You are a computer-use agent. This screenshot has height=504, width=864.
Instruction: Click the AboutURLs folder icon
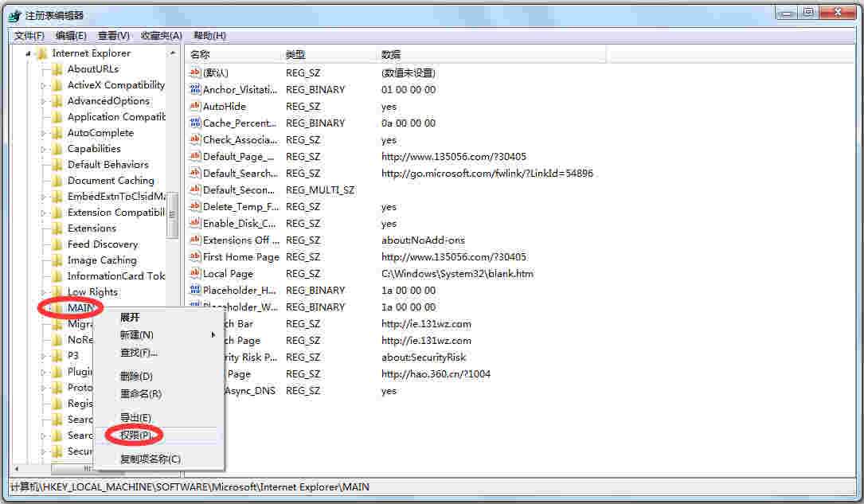(57, 69)
